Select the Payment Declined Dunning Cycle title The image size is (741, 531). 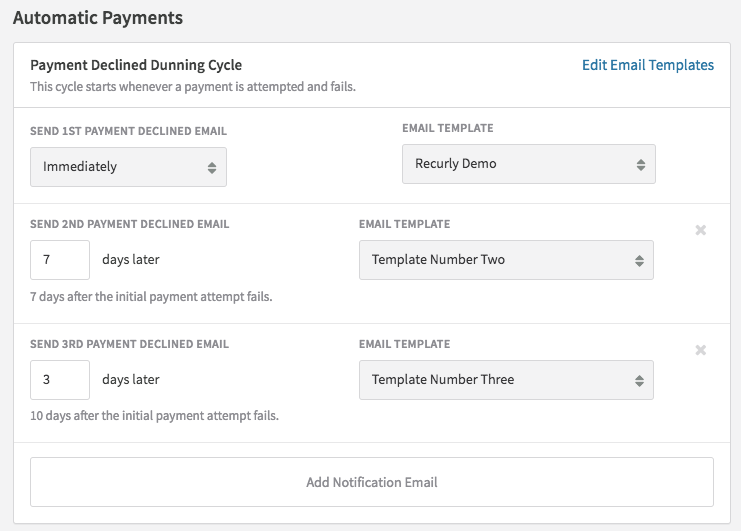136,66
